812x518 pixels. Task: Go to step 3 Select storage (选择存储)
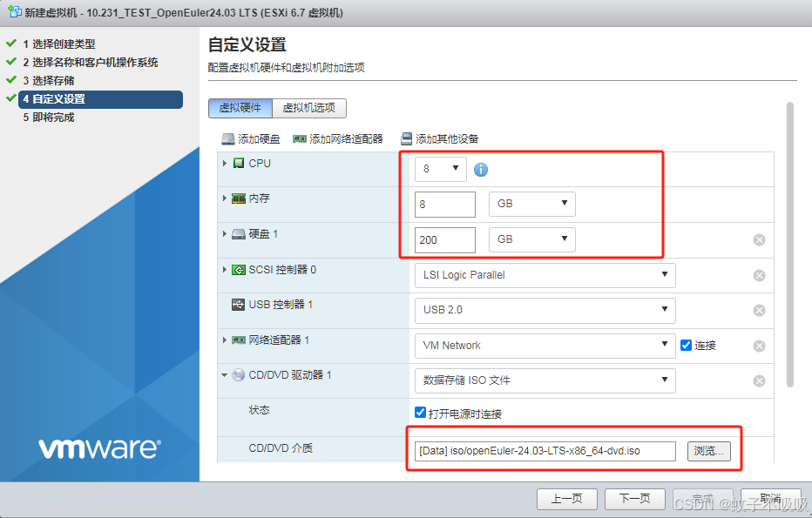point(48,81)
